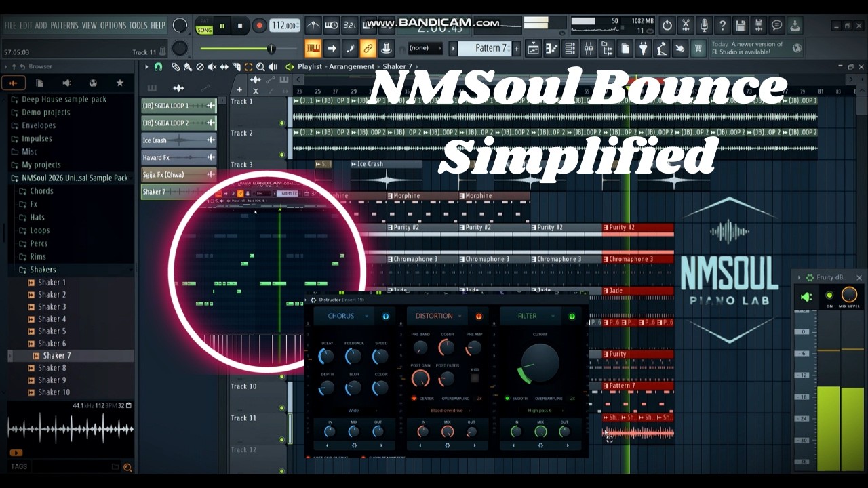Click the browser search magnifier icon

[127, 467]
